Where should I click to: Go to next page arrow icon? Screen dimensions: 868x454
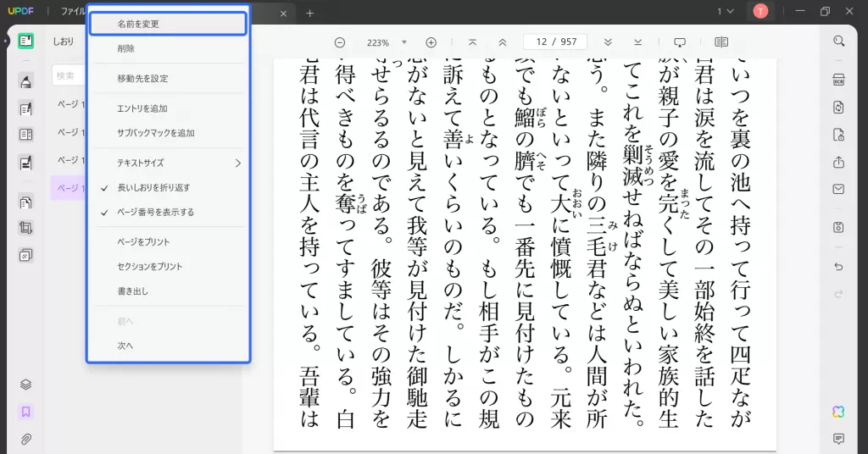(608, 42)
